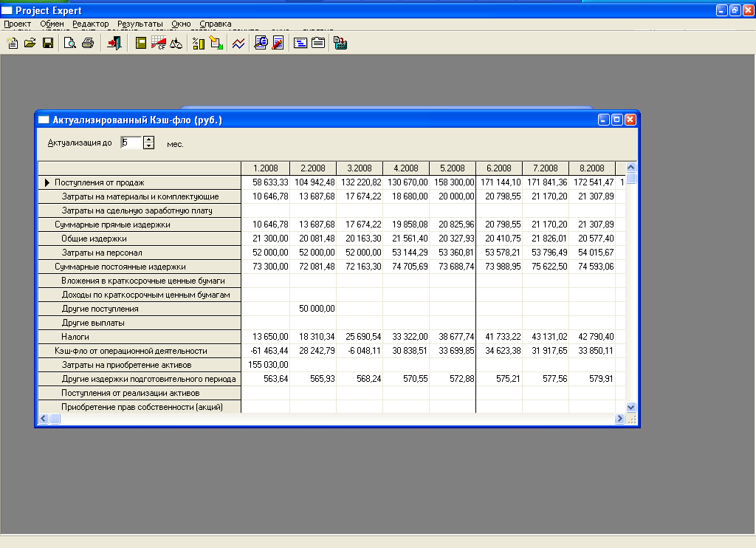756x548 pixels.
Task: Save project with the floppy disk icon
Action: (x=48, y=44)
